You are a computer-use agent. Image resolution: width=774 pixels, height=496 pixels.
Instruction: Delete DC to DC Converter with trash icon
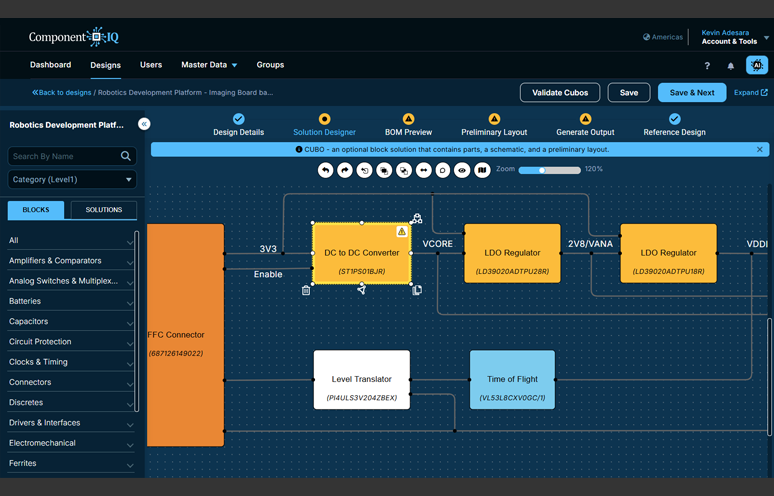(306, 290)
